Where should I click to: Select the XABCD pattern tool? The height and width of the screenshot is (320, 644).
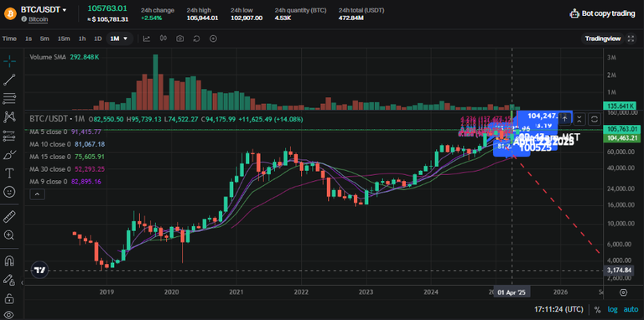(x=9, y=117)
